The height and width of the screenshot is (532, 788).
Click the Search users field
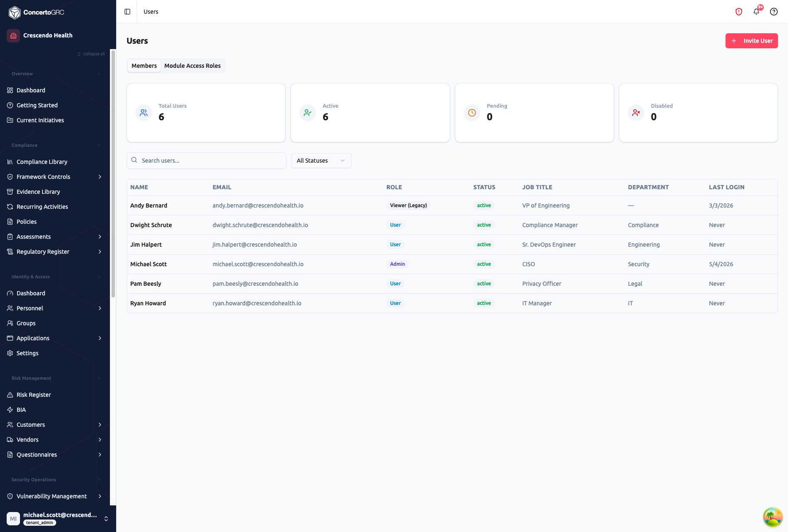point(206,161)
